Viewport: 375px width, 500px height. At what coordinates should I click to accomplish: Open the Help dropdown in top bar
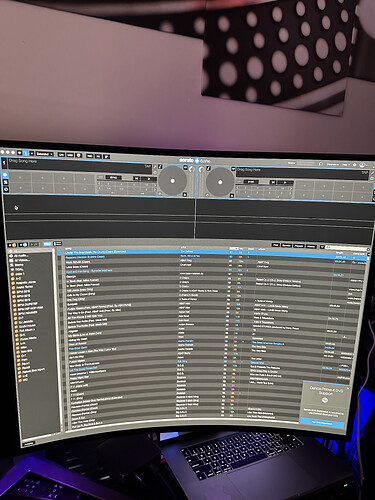click(346, 165)
